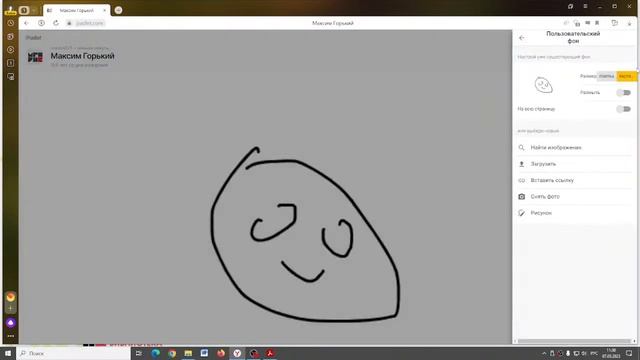The width and height of the screenshot is (640, 360).
Task: Click the orange round sidebar icon
Action: [11, 297]
